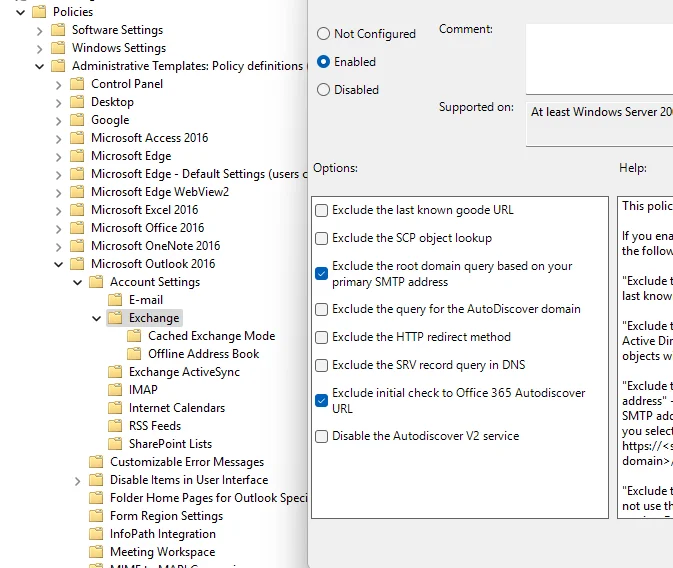This screenshot has width=673, height=568.
Task: Click the InfoPath Integration folder icon
Action: tap(96, 534)
